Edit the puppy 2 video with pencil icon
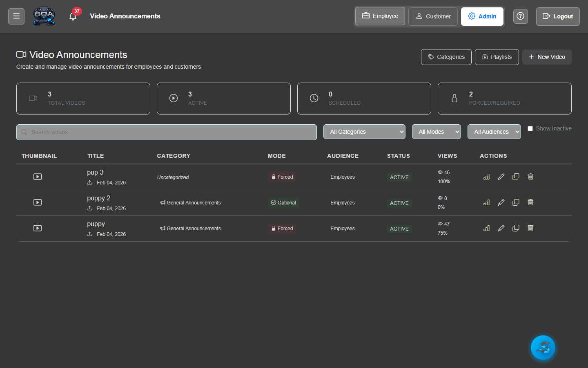The image size is (588, 368). 501,202
